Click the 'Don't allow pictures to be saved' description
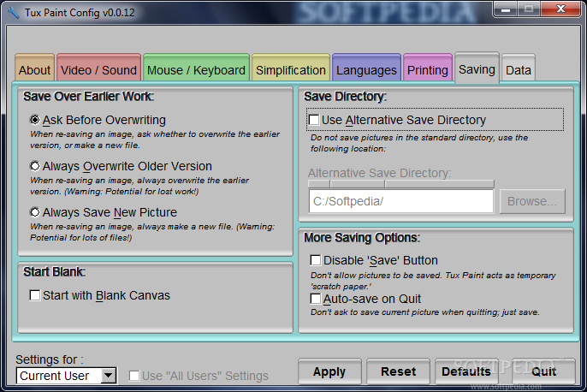The image size is (587, 392). coord(433,281)
